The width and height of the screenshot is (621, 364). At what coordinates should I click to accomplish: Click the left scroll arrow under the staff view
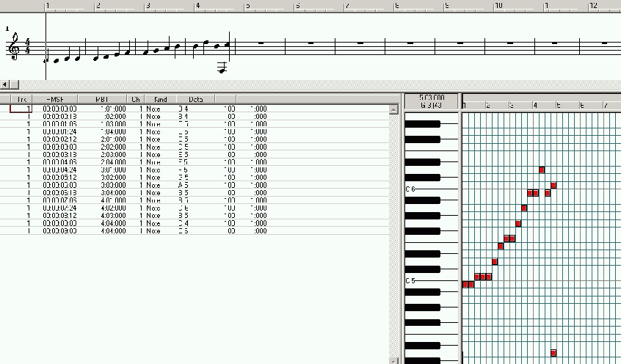(x=5, y=84)
